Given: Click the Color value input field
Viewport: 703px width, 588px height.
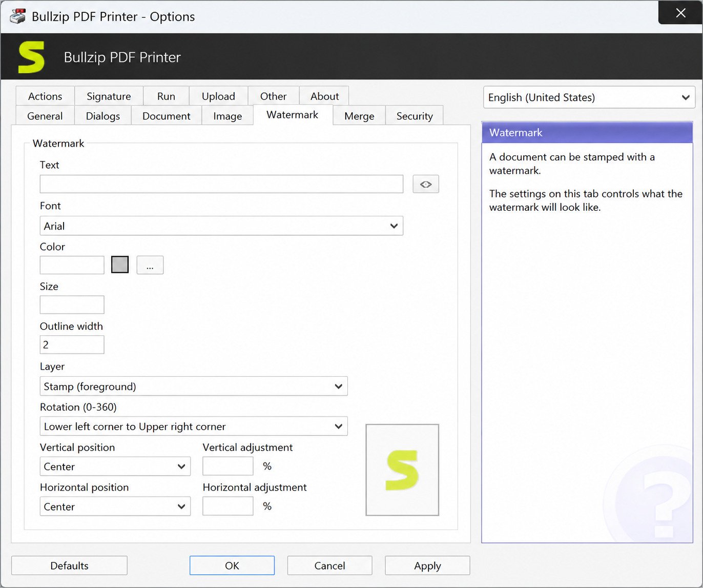Looking at the screenshot, I should 72,265.
